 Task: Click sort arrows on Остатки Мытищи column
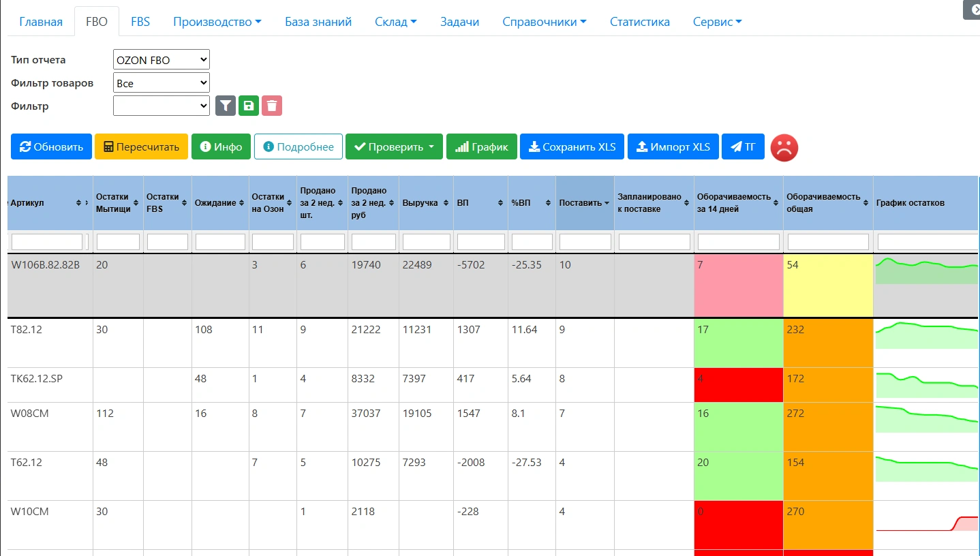pyautogui.click(x=137, y=203)
